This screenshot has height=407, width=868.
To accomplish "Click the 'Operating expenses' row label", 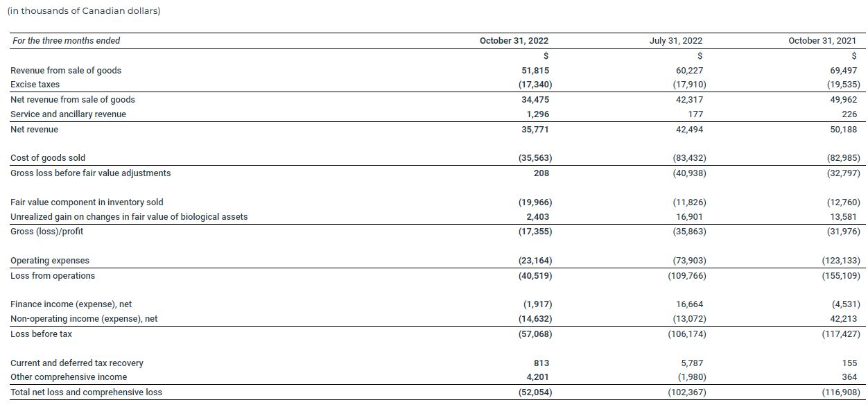I will (x=50, y=261).
